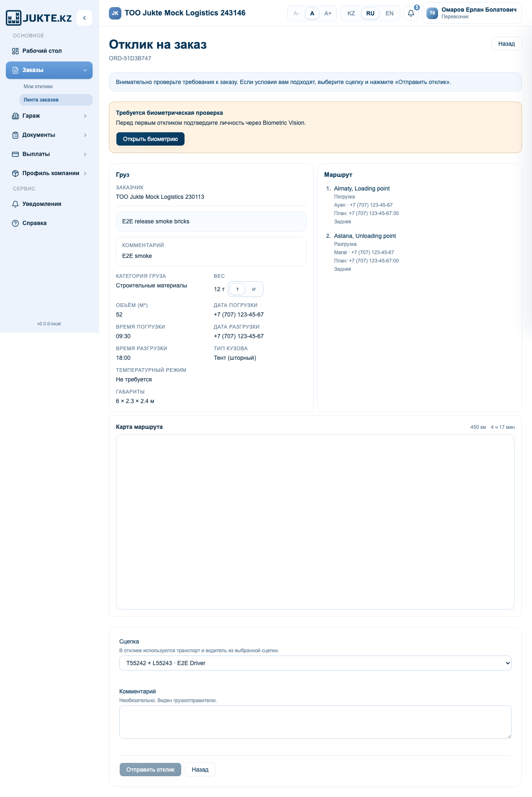Select the normal font size A button
532x797 pixels.
(x=312, y=13)
